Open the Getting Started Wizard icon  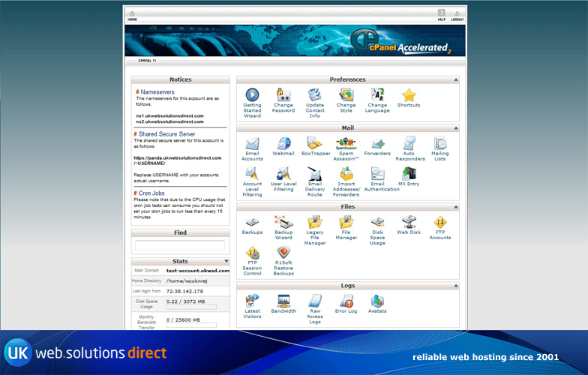click(x=252, y=95)
